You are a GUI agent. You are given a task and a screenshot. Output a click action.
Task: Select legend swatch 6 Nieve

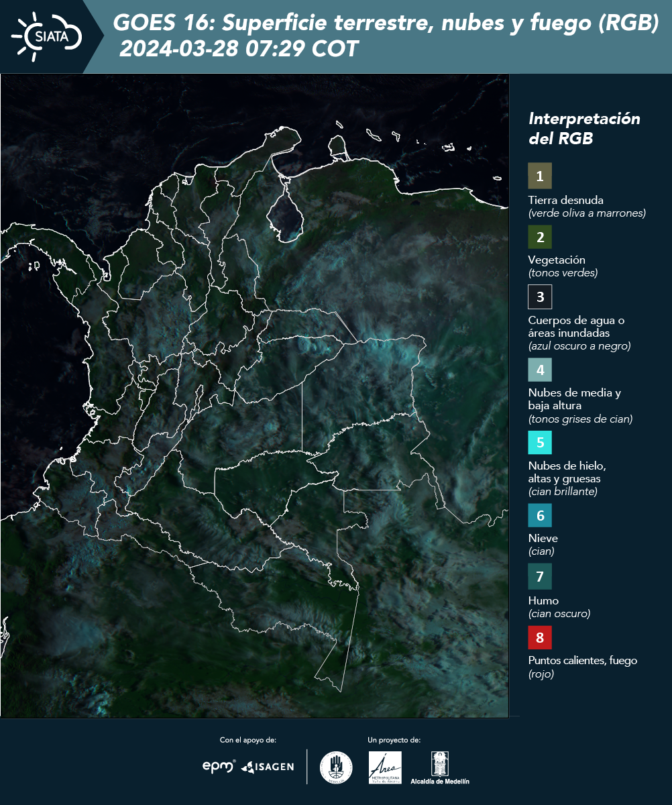pyautogui.click(x=540, y=515)
